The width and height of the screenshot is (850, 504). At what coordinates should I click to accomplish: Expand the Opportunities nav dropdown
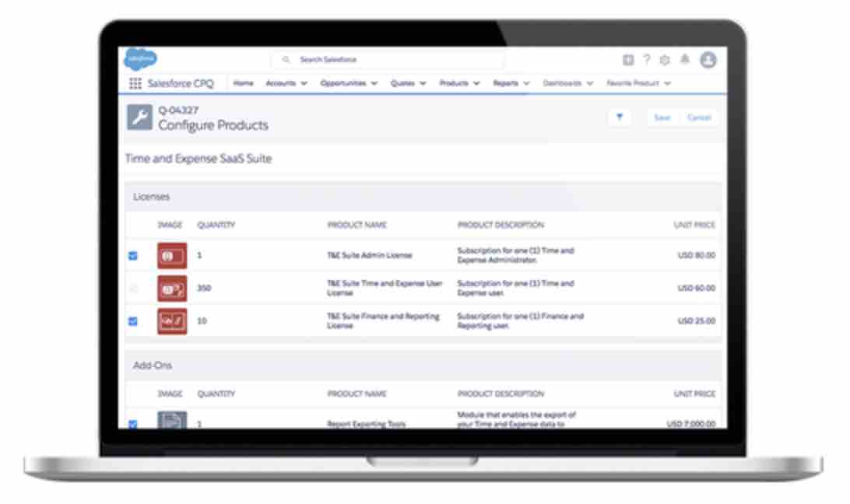[x=374, y=83]
